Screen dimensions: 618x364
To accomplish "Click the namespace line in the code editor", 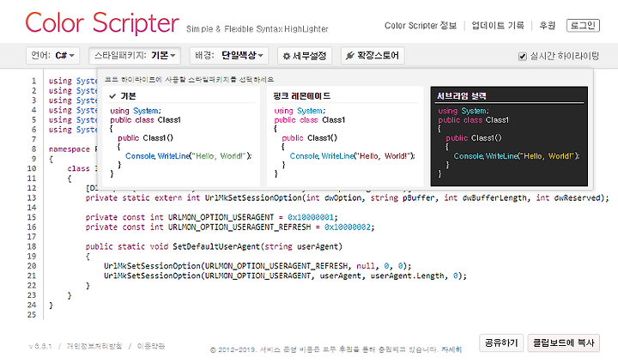I will (x=73, y=149).
